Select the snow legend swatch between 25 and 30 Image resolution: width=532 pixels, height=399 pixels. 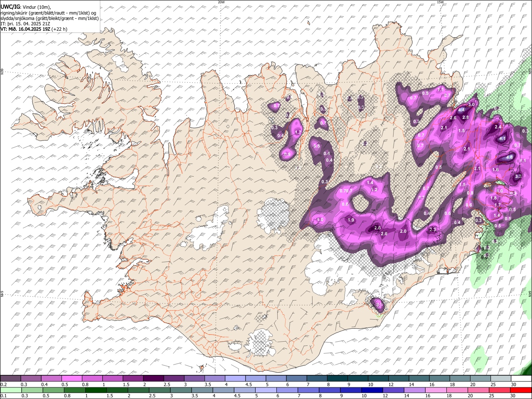click(x=501, y=378)
